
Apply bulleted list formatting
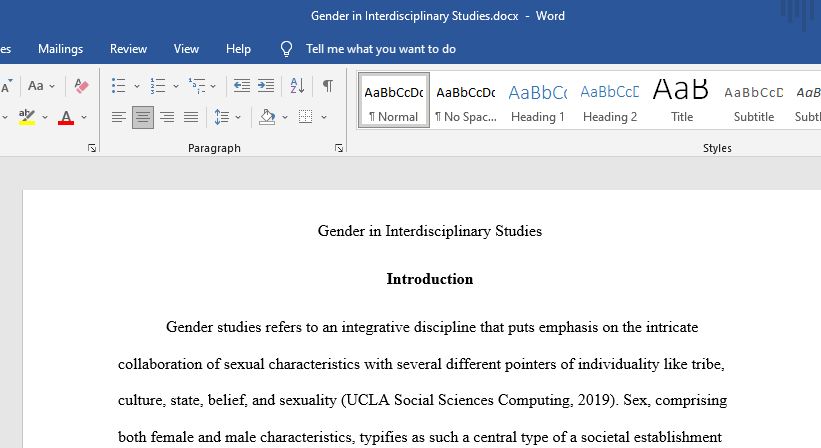118,85
